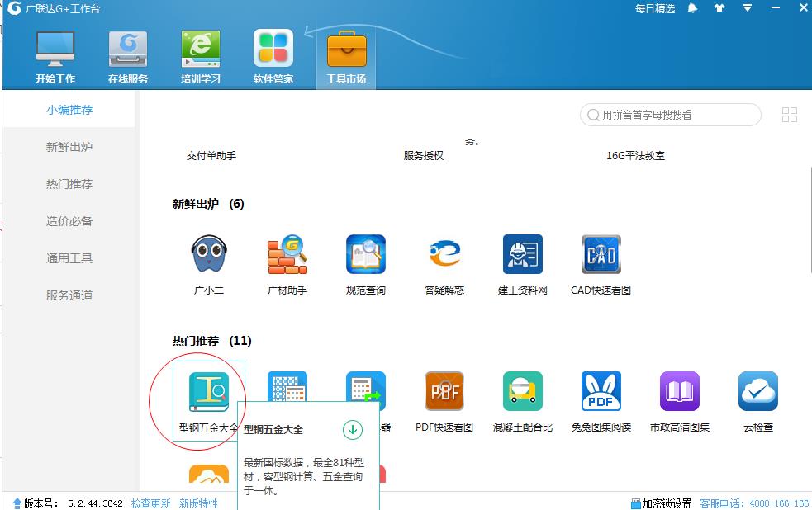Expand the title bar dropdown triangle menu

tap(748, 7)
